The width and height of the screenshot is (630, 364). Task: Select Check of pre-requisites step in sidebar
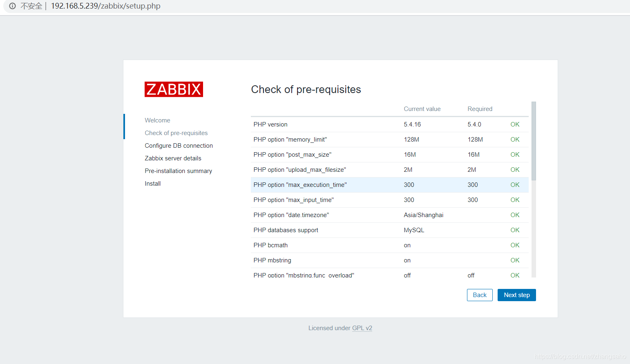(x=176, y=133)
